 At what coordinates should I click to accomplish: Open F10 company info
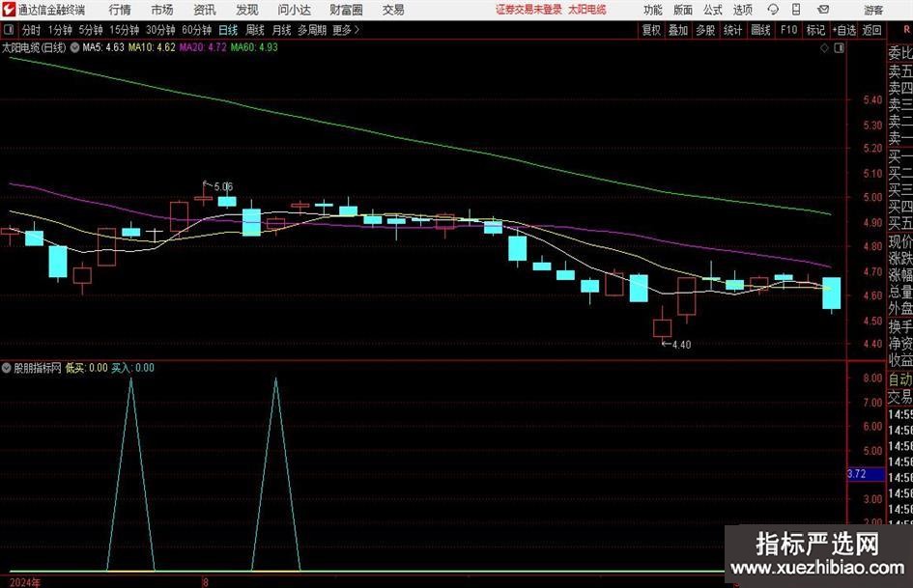[x=789, y=30]
